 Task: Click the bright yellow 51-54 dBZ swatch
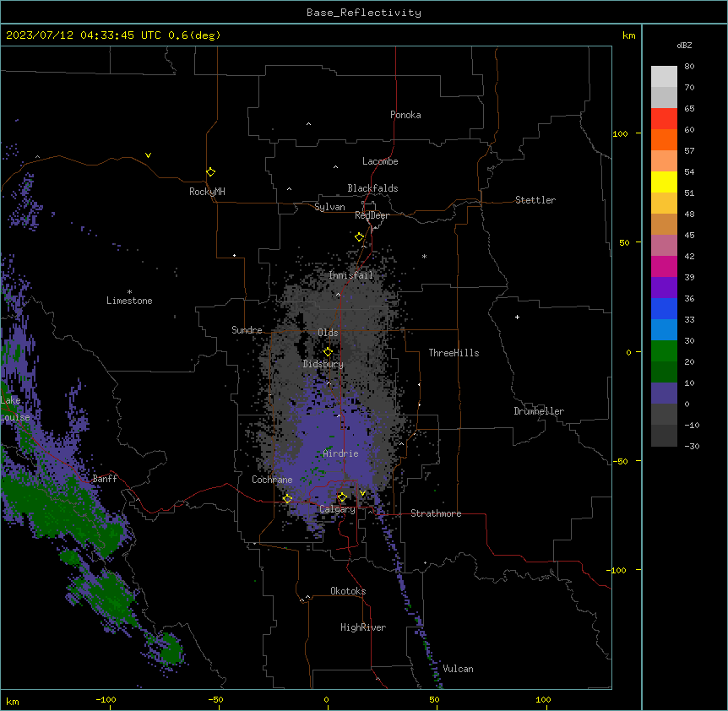[664, 182]
